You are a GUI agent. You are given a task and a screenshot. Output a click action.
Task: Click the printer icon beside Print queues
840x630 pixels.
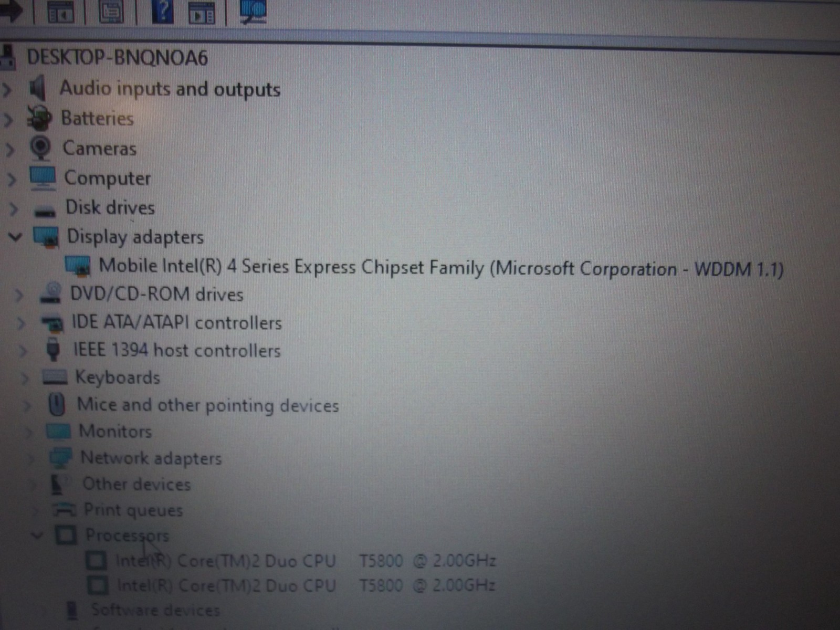[x=65, y=509]
